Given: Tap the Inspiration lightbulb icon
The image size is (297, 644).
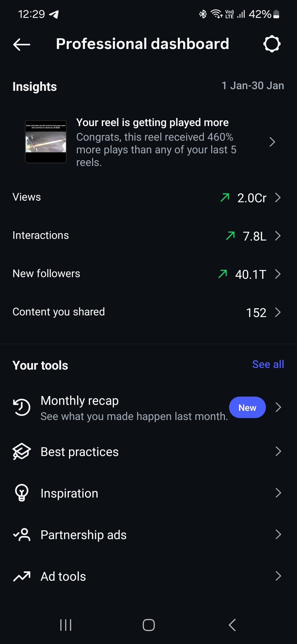Looking at the screenshot, I should tap(21, 493).
